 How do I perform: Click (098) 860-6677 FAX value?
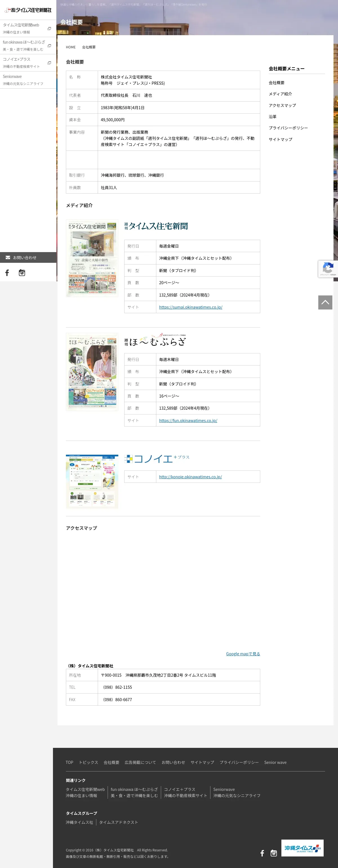tap(116, 699)
